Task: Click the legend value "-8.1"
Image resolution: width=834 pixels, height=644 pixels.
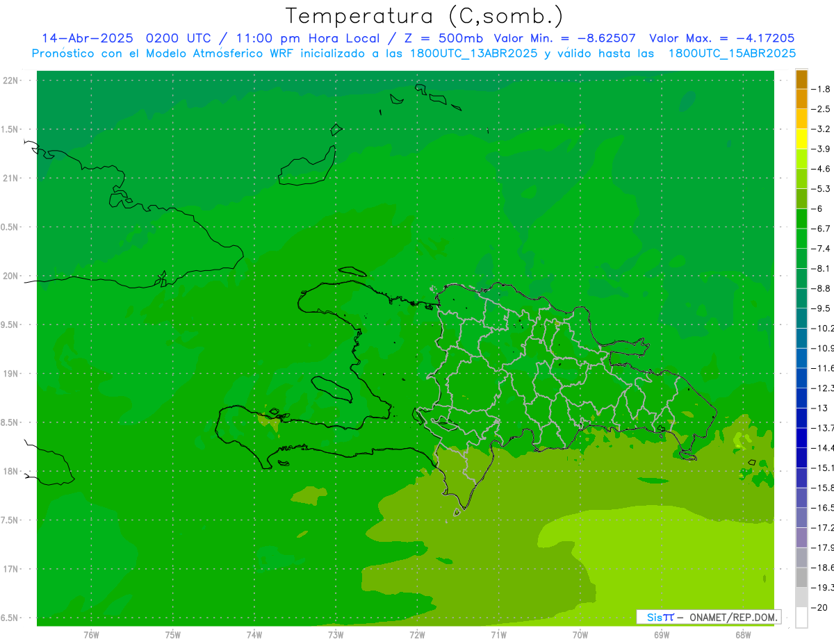Action: pyautogui.click(x=821, y=268)
